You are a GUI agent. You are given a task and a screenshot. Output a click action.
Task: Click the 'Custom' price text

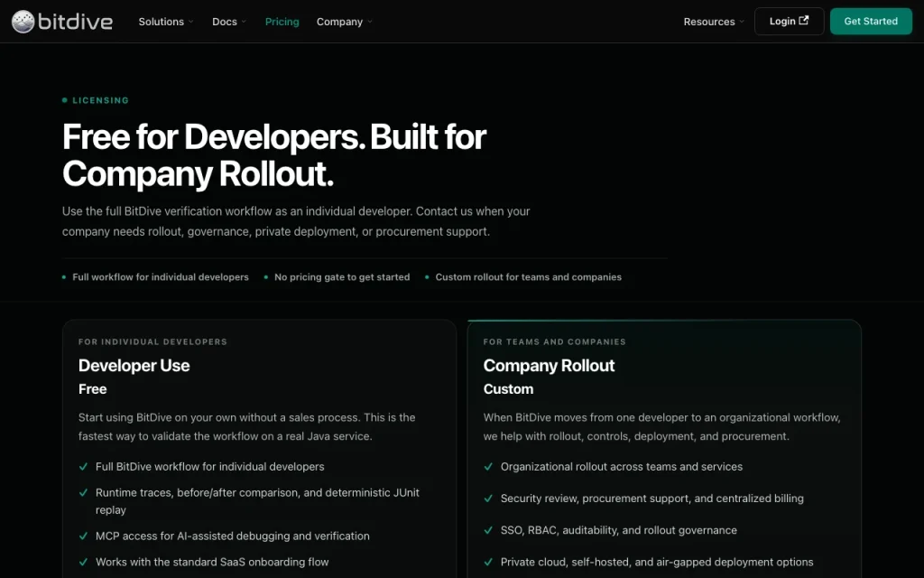508,389
